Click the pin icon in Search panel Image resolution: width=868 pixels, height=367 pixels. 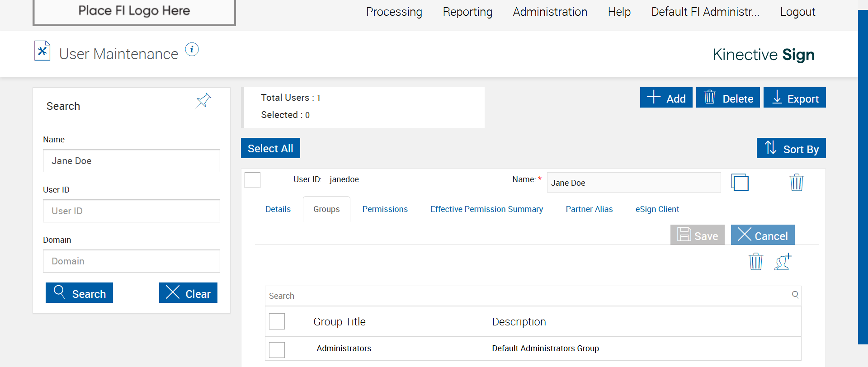coord(203,100)
